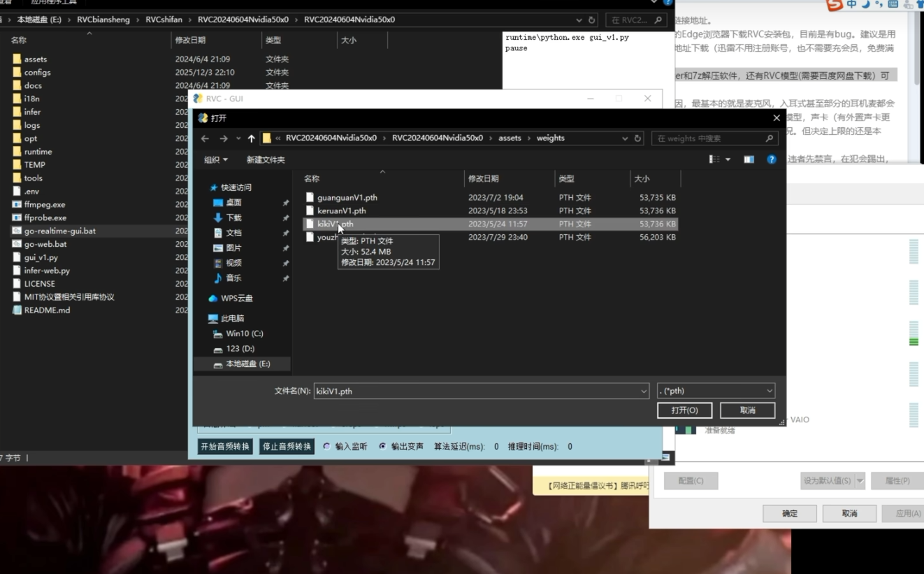Open Videos (视频) in quick access
Screen dimensions: 924x574
[233, 263]
